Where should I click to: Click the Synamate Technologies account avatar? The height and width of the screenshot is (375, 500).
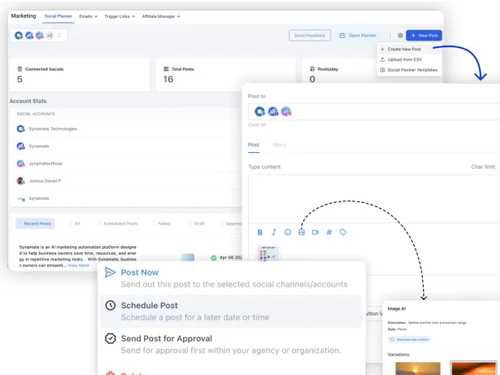(21, 129)
